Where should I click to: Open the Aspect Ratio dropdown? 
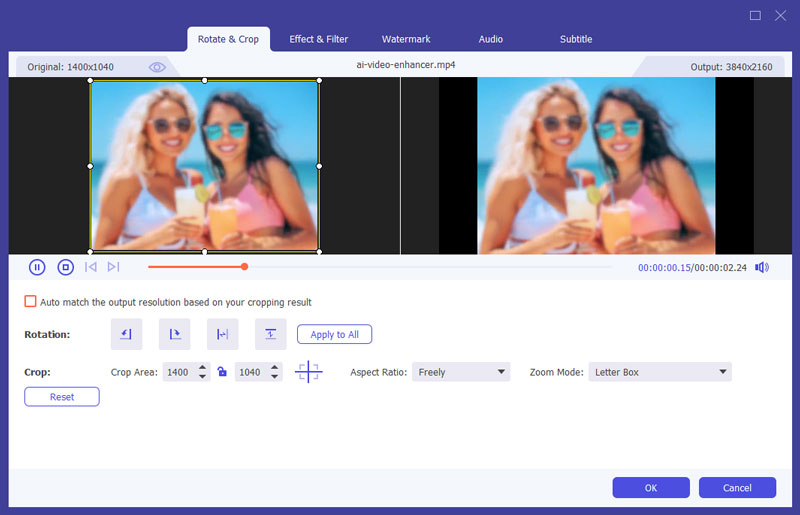[460, 372]
